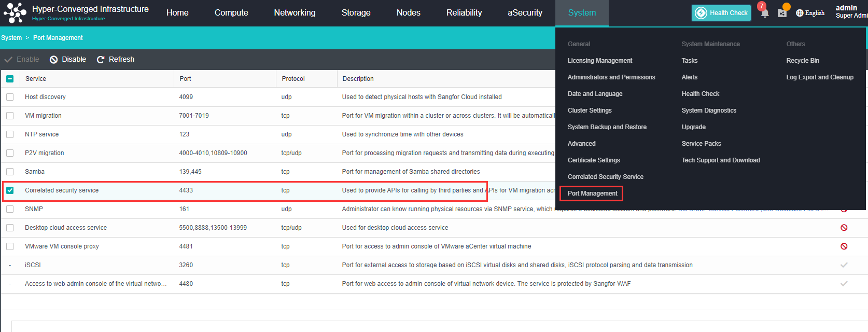Check the Samba service checkbox
This screenshot has height=332, width=868.
pyautogui.click(x=10, y=172)
